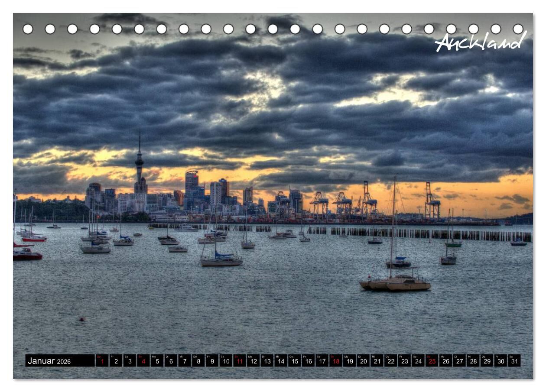Select date 22 in the calendar row
546x392 pixels.
(x=390, y=361)
